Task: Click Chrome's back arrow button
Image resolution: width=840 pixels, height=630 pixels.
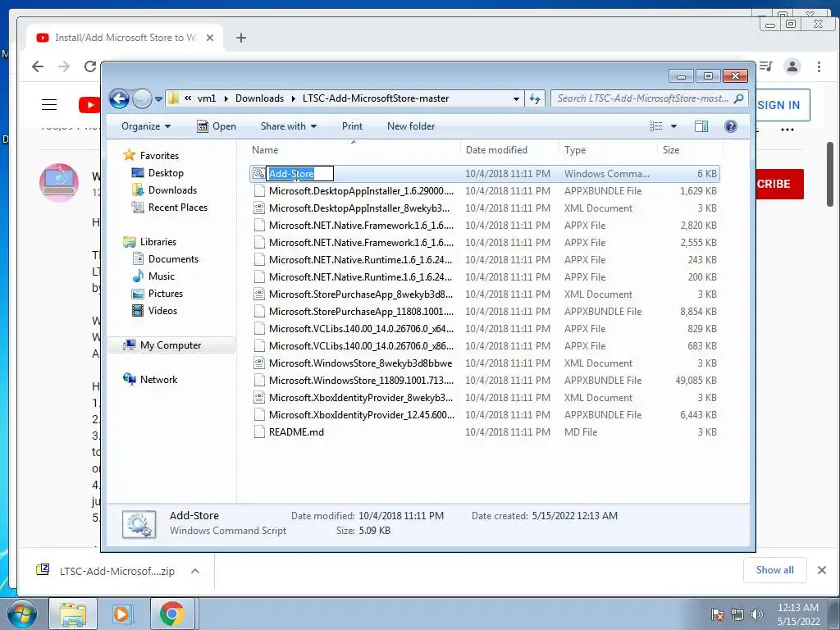Action: (38, 66)
